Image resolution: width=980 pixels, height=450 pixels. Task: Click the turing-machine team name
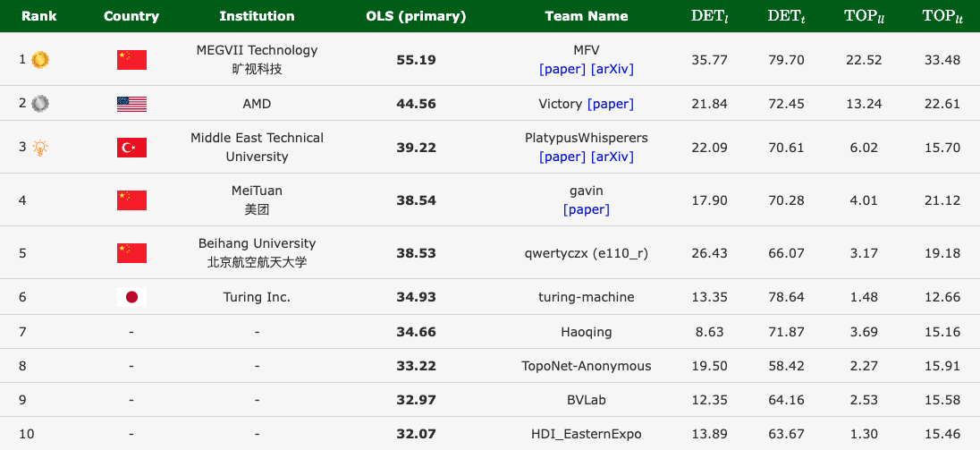[x=586, y=297]
